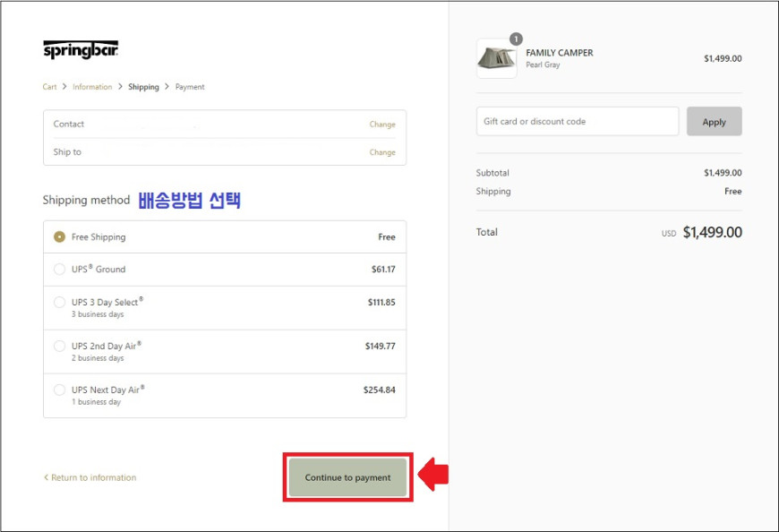Click the Subtotal label
This screenshot has width=779, height=532.
pyautogui.click(x=492, y=173)
